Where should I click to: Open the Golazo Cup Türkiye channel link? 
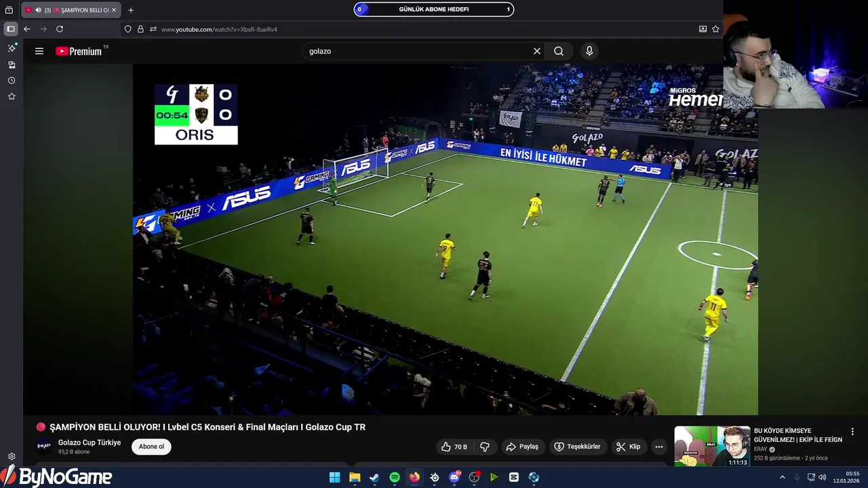90,443
